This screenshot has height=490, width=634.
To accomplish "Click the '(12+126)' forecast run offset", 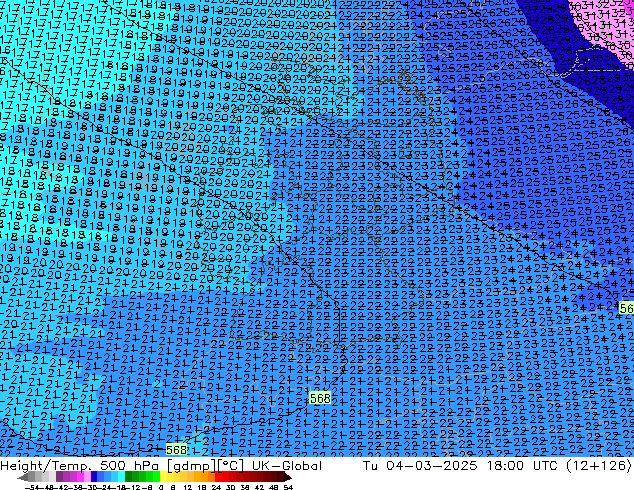I will [600, 466].
